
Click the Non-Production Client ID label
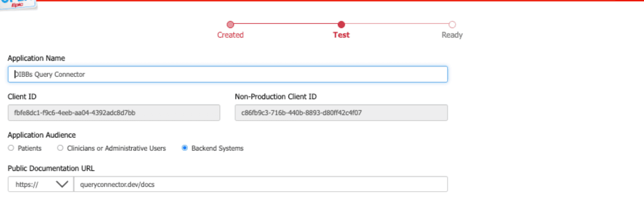[276, 96]
